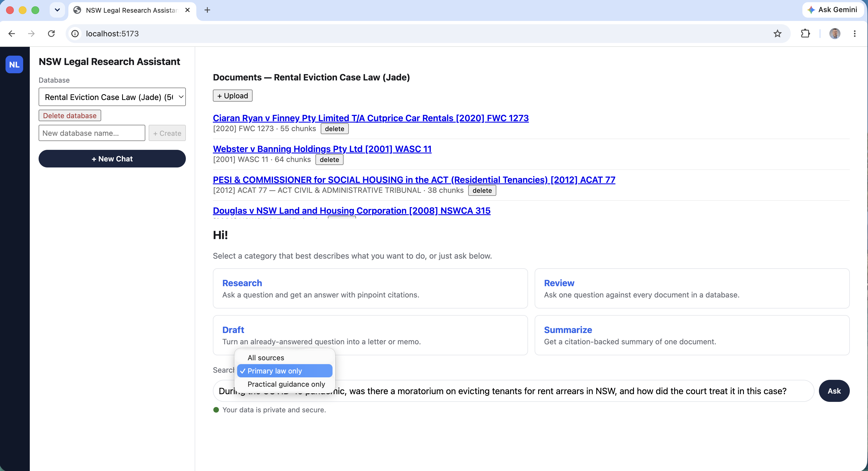Pick Practical guidance only option
The image size is (868, 471).
tap(285, 384)
